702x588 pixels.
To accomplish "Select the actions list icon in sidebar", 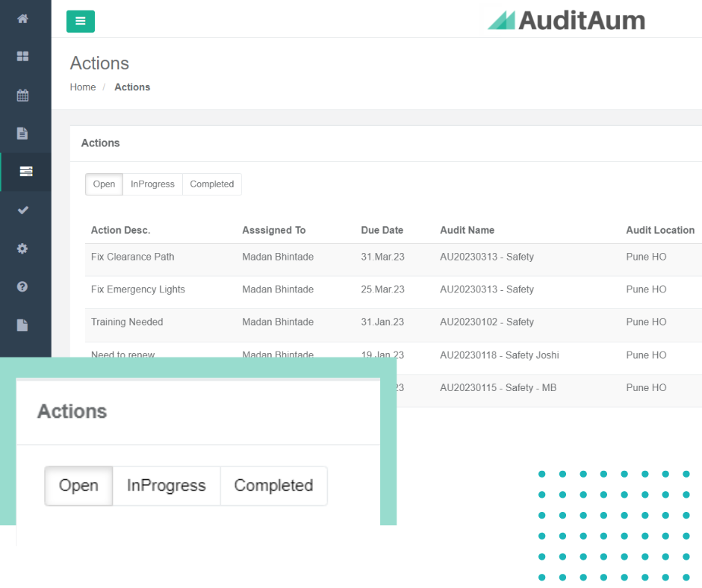I will pos(26,172).
